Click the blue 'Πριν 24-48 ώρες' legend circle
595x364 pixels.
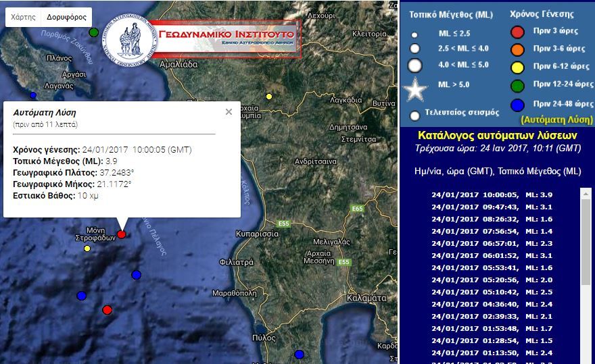click(x=517, y=105)
